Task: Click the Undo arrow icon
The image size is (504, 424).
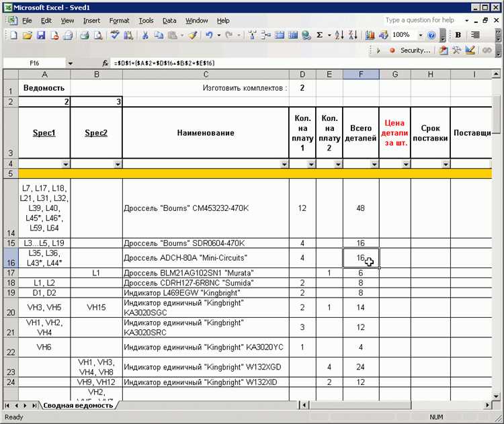Action: [x=210, y=35]
